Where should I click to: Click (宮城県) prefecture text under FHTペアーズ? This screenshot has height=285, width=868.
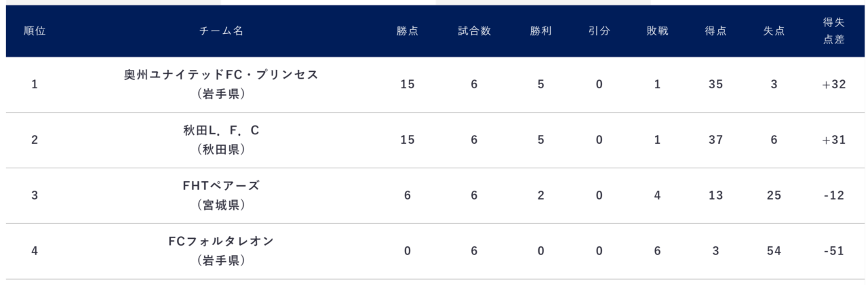[221, 204]
